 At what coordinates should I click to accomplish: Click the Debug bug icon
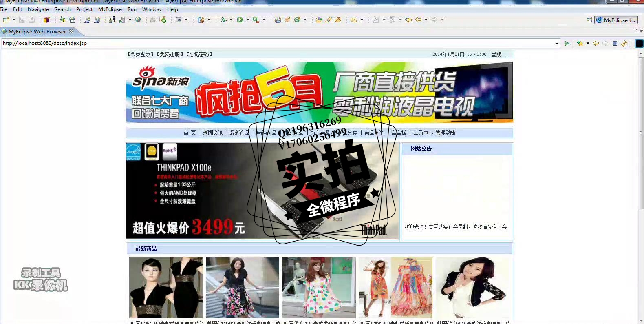click(x=223, y=20)
